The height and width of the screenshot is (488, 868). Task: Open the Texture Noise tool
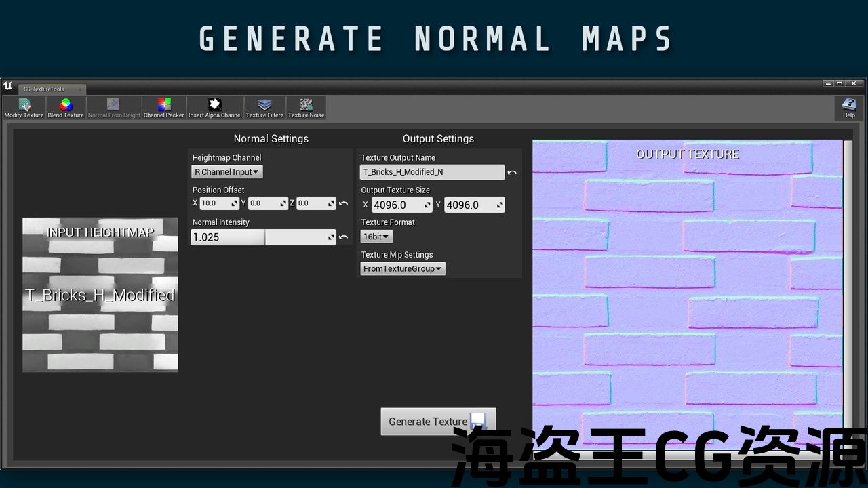click(306, 108)
